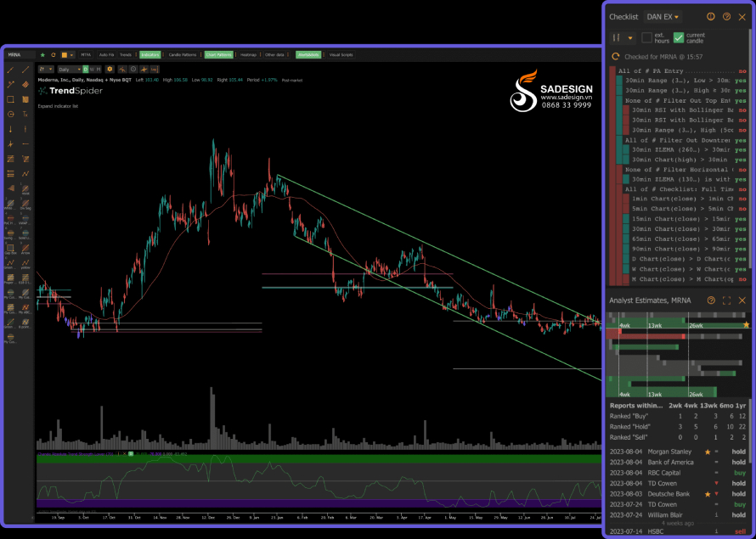This screenshot has height=539, width=756.
Task: Open the Heatmap menu
Action: point(248,55)
